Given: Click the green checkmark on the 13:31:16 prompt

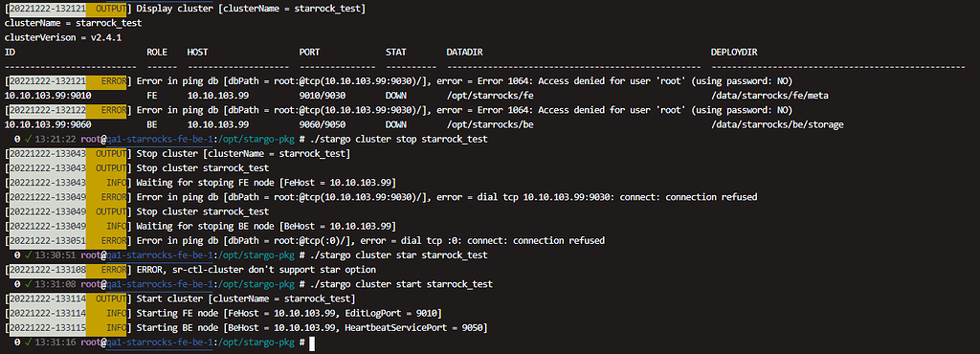Looking at the screenshot, I should pyautogui.click(x=30, y=343).
